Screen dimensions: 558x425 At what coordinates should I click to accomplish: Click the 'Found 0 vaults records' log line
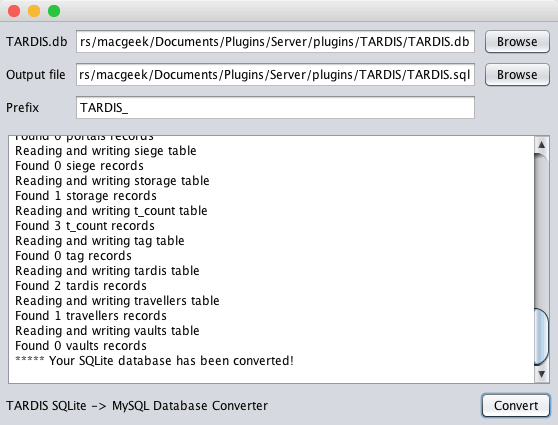coord(81,346)
